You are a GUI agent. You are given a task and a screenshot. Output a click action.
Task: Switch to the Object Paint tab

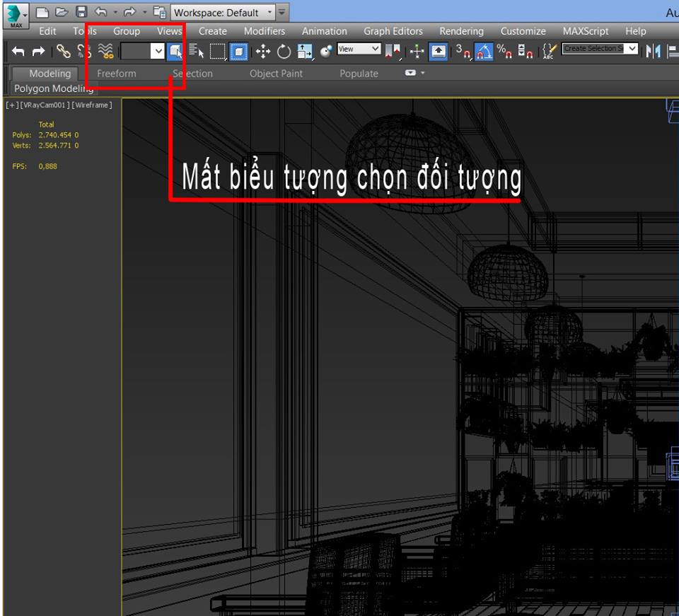coord(276,74)
